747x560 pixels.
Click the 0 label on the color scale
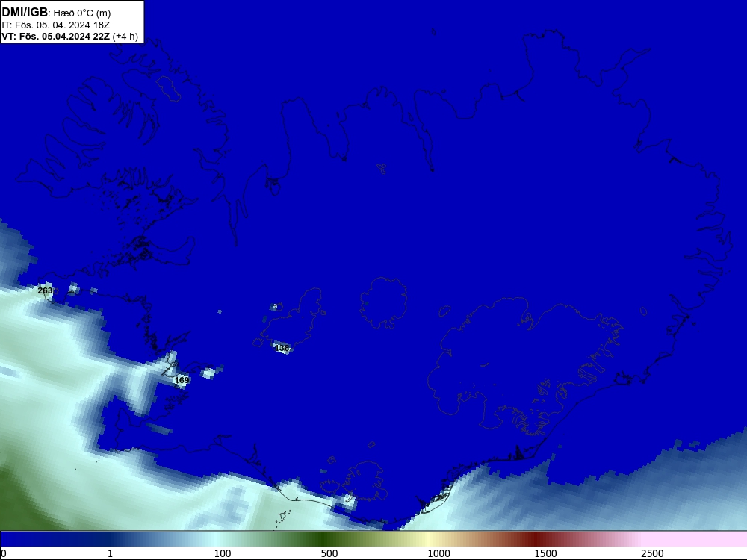[4, 553]
